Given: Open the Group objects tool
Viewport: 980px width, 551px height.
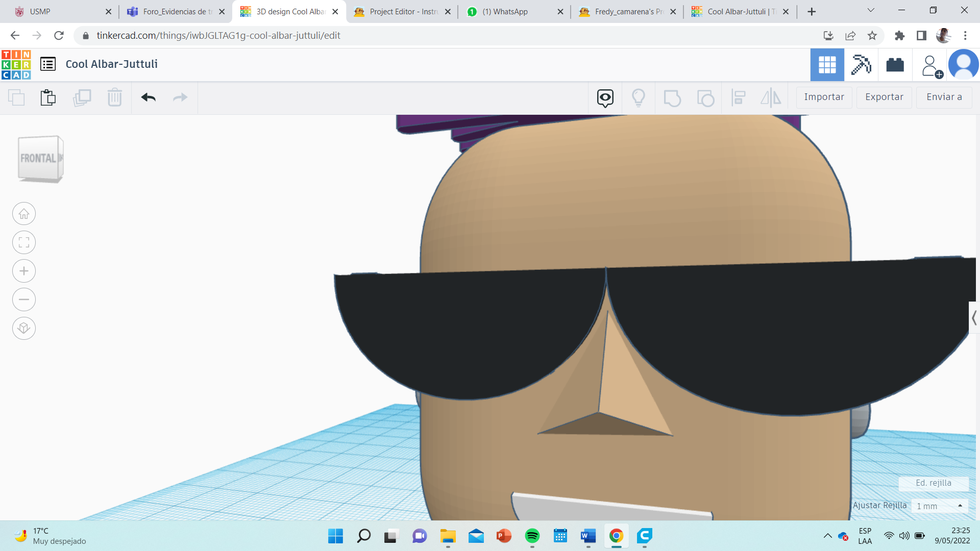Looking at the screenshot, I should pyautogui.click(x=672, y=98).
